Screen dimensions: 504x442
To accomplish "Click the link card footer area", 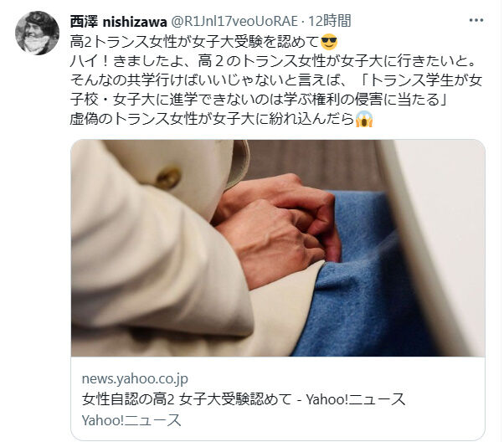I will coord(278,398).
